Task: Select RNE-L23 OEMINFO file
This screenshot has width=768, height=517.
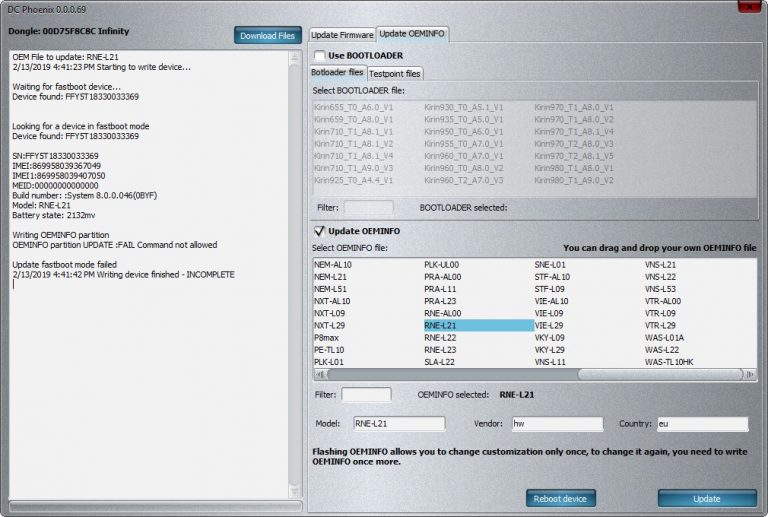Action: [x=440, y=350]
